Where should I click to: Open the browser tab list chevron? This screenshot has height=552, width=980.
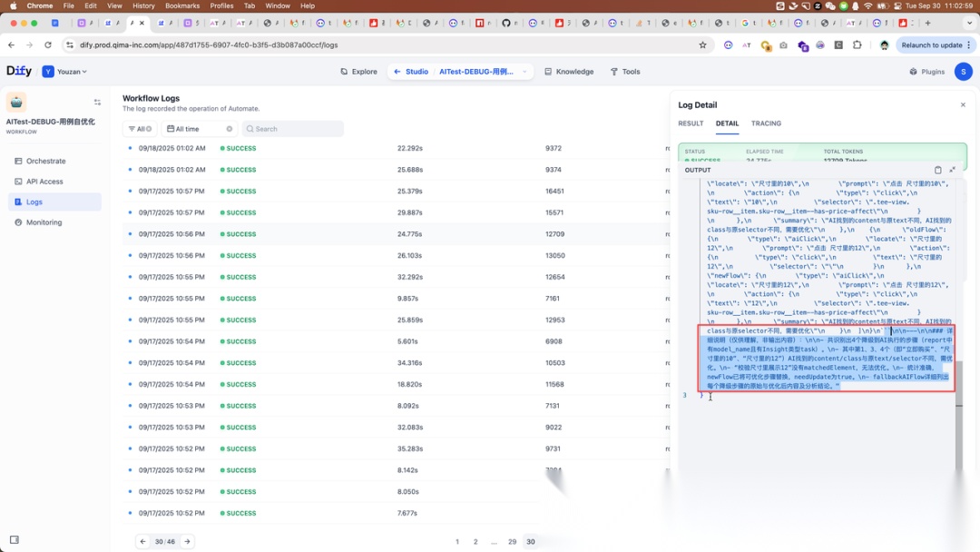tap(969, 23)
